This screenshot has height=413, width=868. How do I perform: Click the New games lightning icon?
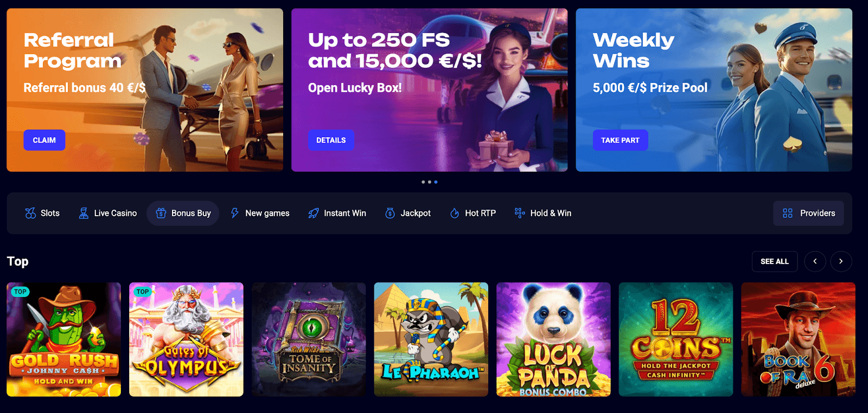point(235,213)
